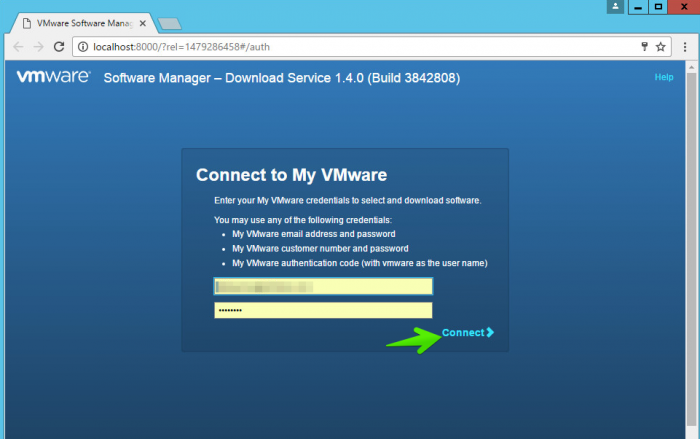Close the VMware Software Manager tab
Viewport: 700px width, 439px height.
(143, 23)
